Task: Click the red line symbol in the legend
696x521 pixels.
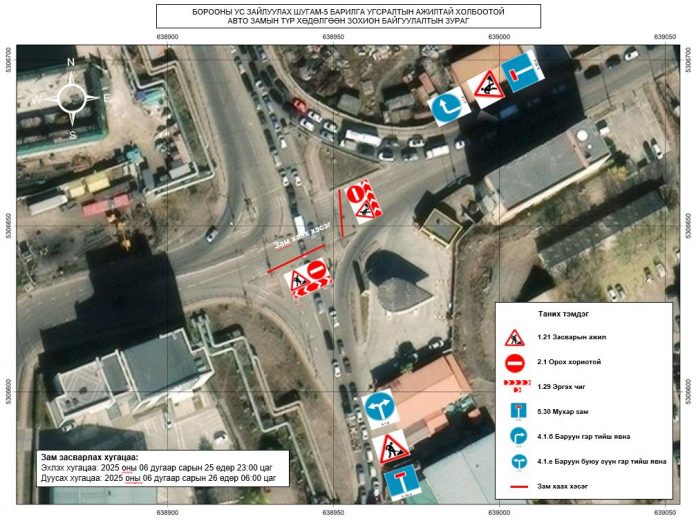Action: pyautogui.click(x=516, y=486)
